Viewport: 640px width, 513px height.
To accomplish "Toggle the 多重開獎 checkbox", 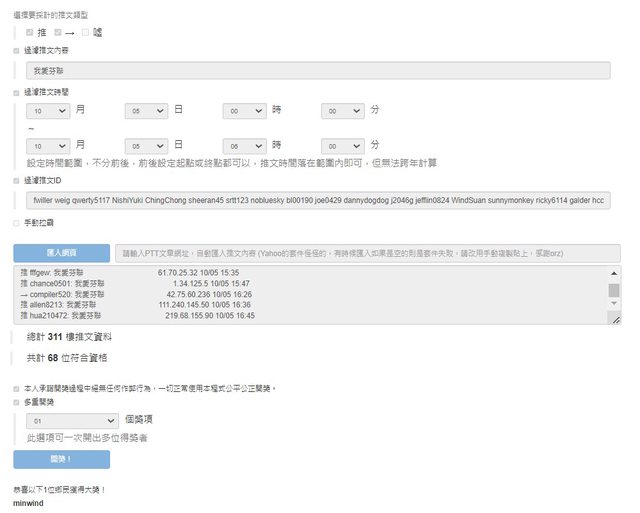I will tap(16, 402).
